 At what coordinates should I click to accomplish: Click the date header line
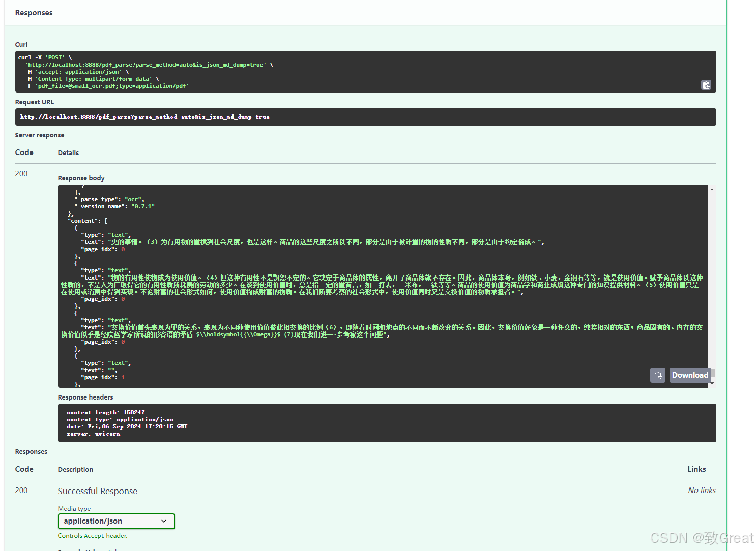coord(127,426)
